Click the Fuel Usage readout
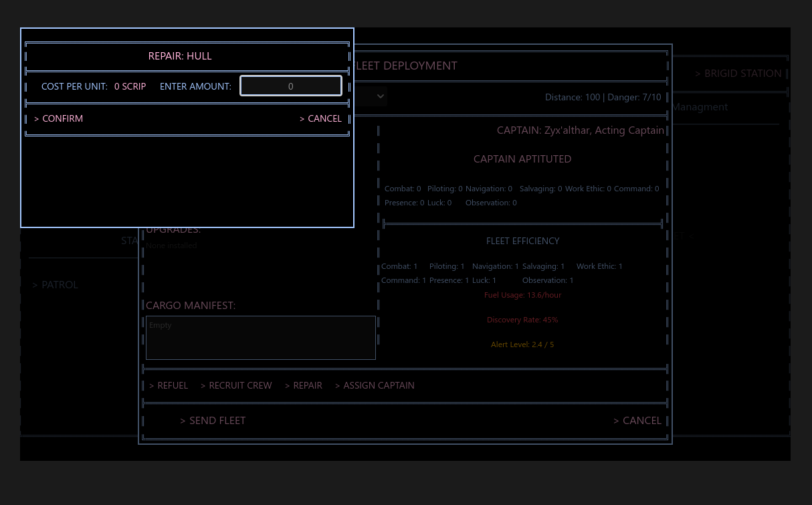 click(x=522, y=295)
